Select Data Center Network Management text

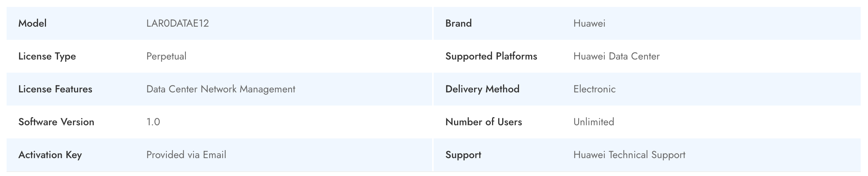[221, 89]
